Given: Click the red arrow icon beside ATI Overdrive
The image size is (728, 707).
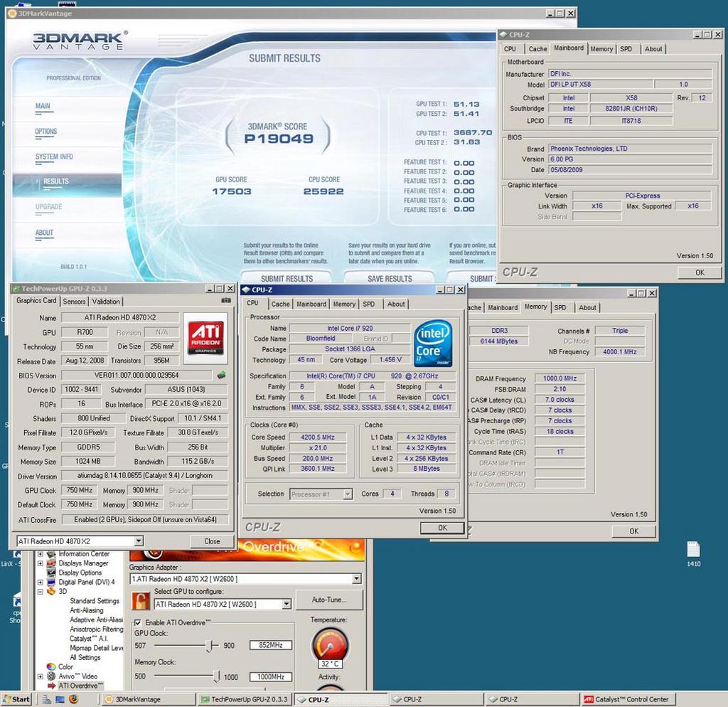Looking at the screenshot, I should (x=51, y=686).
